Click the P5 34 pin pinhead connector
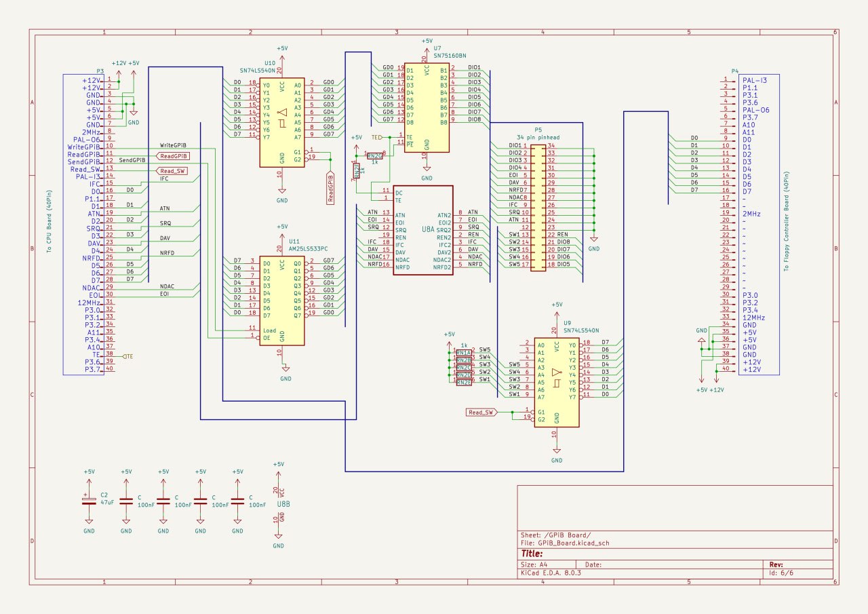The width and height of the screenshot is (868, 614). tap(537, 206)
